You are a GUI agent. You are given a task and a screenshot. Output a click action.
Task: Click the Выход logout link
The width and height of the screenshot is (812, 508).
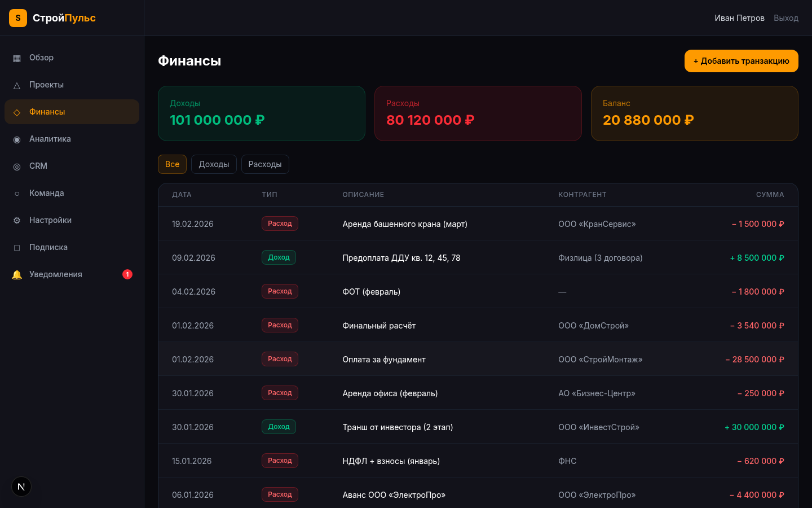pos(785,18)
